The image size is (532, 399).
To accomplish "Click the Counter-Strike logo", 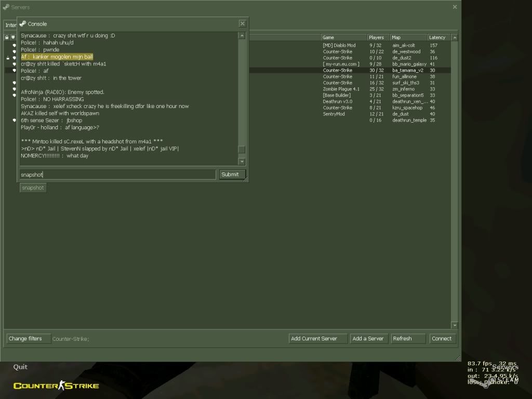I will [x=56, y=385].
